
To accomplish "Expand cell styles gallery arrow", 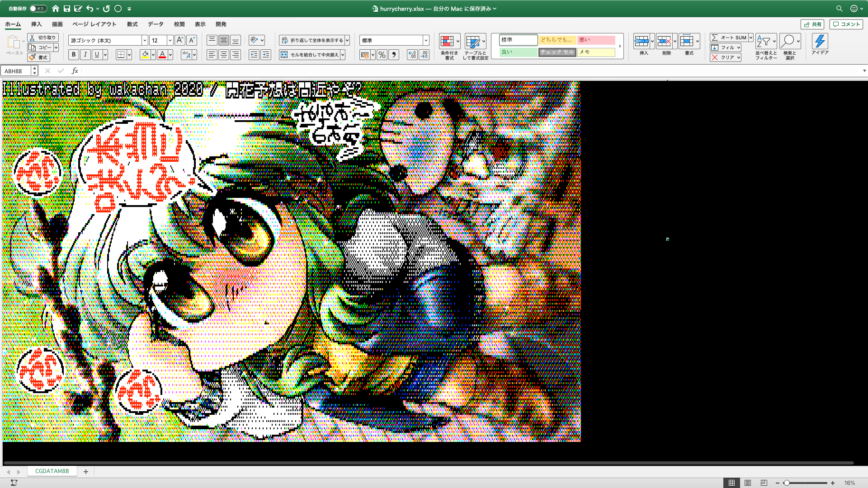I will [620, 46].
